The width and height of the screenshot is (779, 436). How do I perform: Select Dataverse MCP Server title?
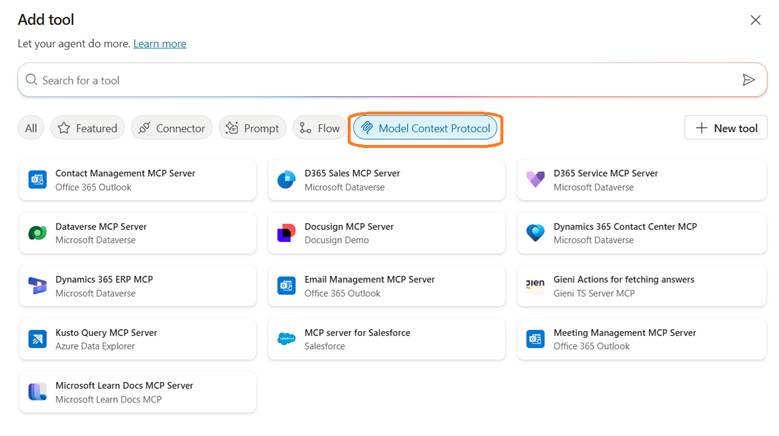(x=101, y=226)
